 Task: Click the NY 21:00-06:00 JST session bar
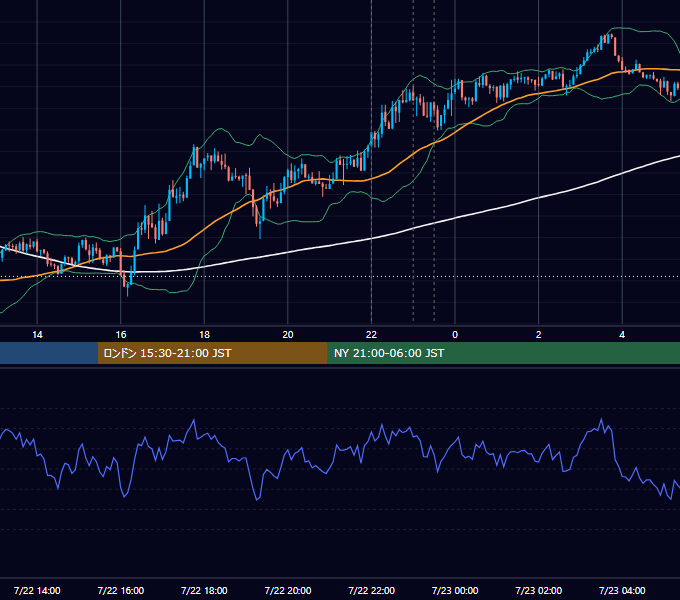tap(503, 353)
